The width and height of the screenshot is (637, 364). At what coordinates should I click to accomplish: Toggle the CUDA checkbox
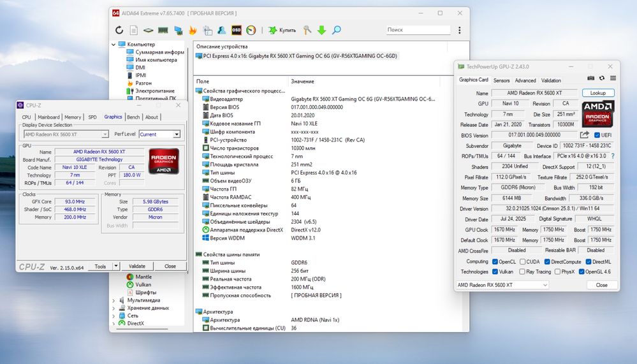522,261
